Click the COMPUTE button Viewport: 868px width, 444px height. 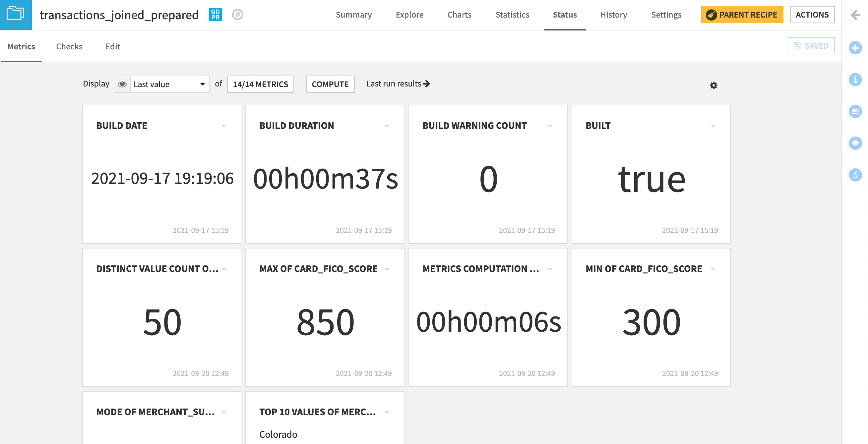(330, 84)
